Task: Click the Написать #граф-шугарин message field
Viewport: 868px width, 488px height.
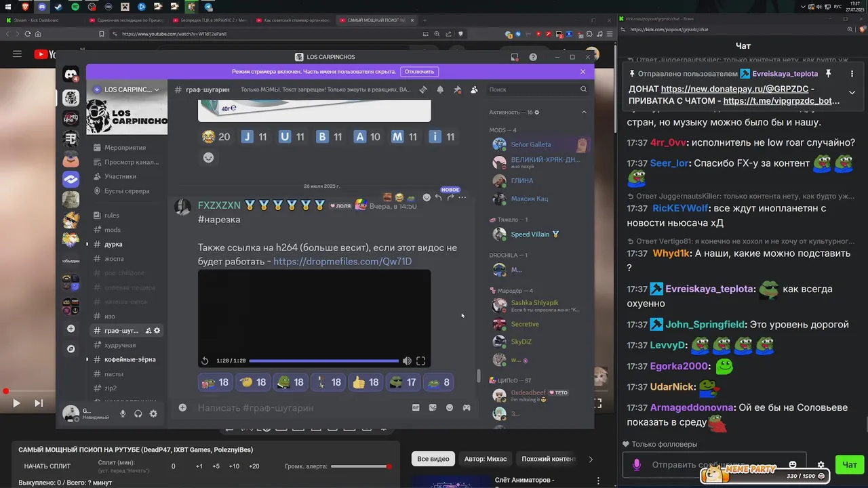Action: click(x=302, y=408)
